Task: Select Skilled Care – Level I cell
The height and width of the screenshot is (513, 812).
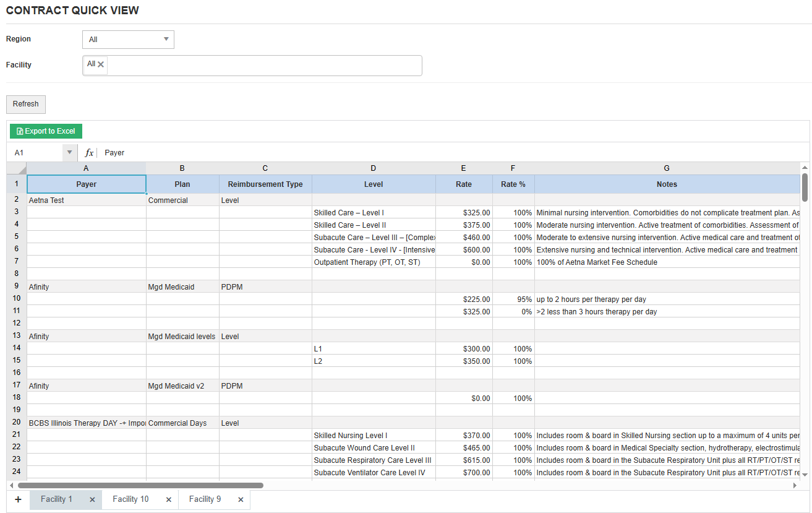Action: (374, 212)
